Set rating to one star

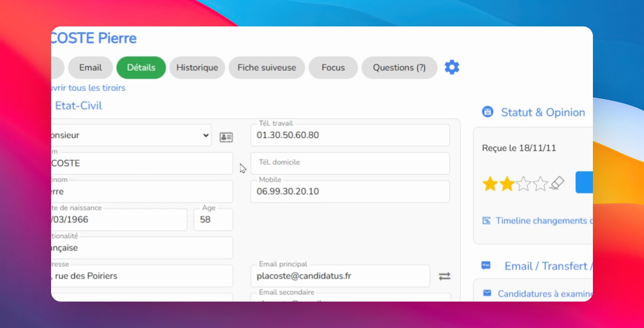click(x=490, y=184)
